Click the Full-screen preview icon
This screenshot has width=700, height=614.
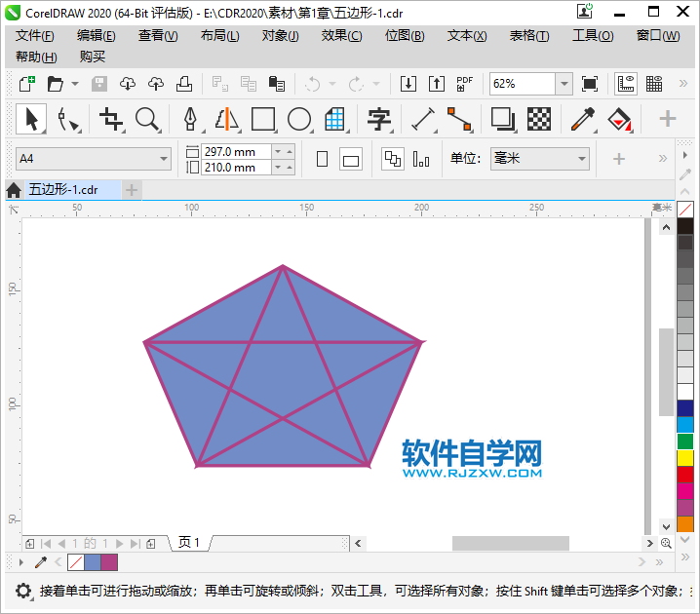point(590,84)
